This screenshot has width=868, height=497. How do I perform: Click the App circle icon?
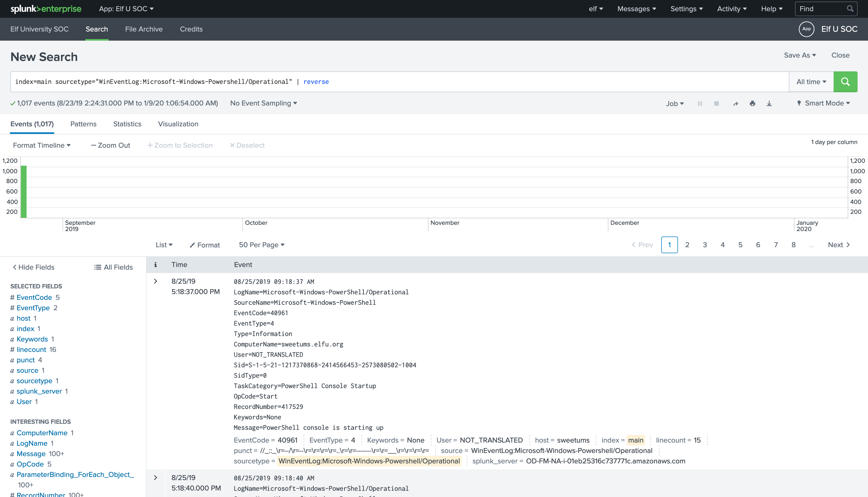click(806, 29)
